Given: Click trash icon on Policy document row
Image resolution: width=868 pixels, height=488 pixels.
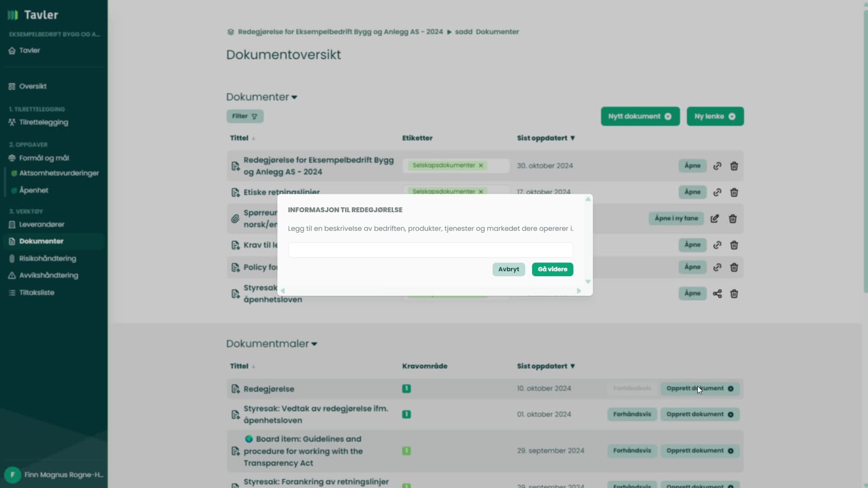Looking at the screenshot, I should (734, 267).
